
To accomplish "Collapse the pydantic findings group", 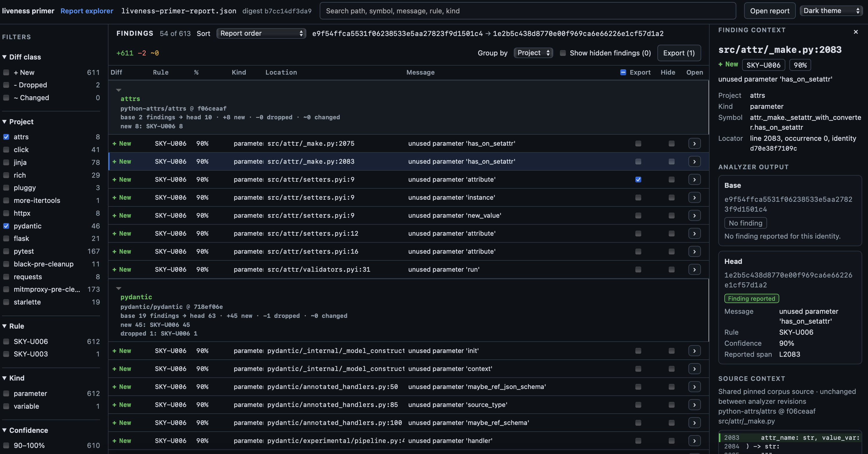I will 118,288.
